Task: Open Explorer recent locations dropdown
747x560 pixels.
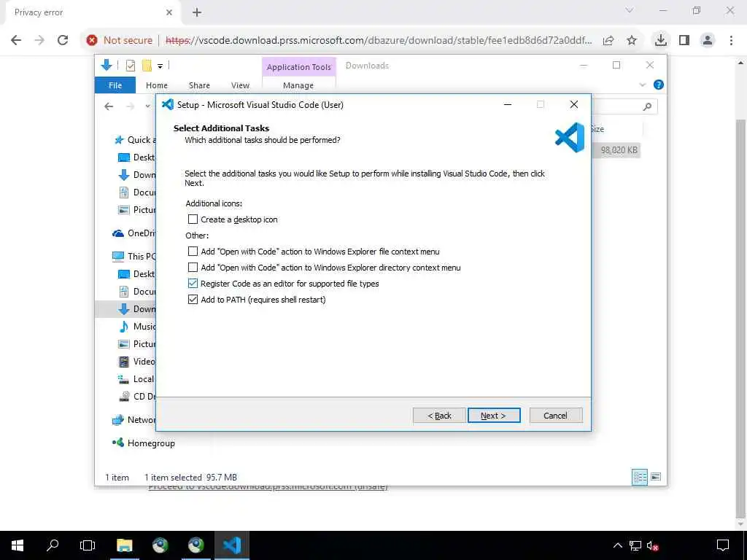Action: (x=147, y=106)
